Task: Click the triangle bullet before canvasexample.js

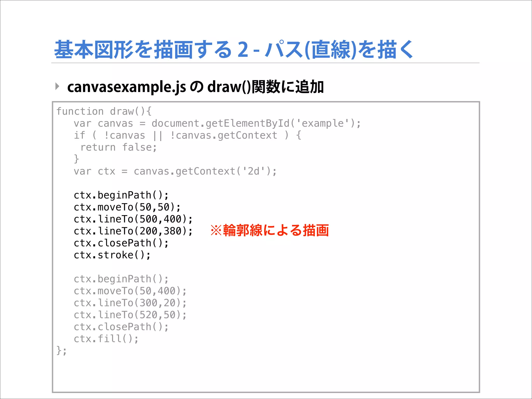Action: pyautogui.click(x=57, y=86)
